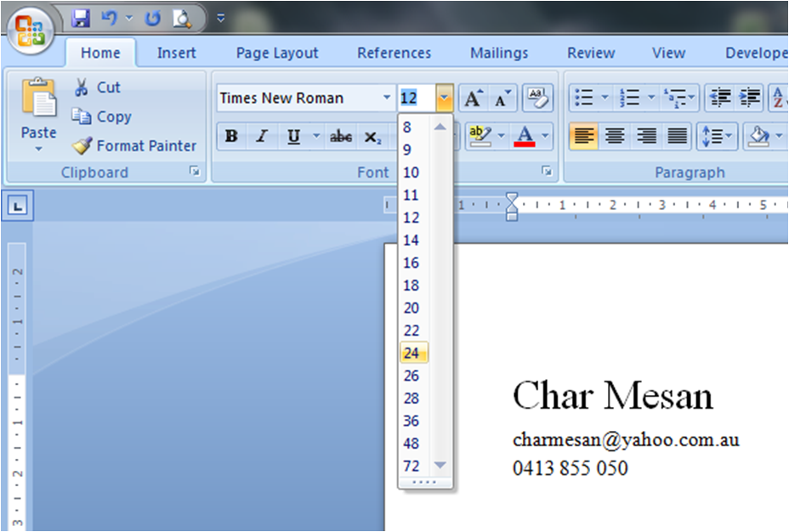Open the Customize Quick Access Toolbar arrow
This screenshot has height=532, width=789.
click(220, 19)
